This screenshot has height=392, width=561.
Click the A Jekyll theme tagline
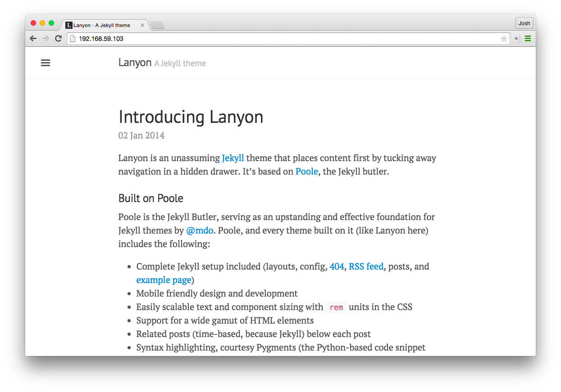coord(180,63)
